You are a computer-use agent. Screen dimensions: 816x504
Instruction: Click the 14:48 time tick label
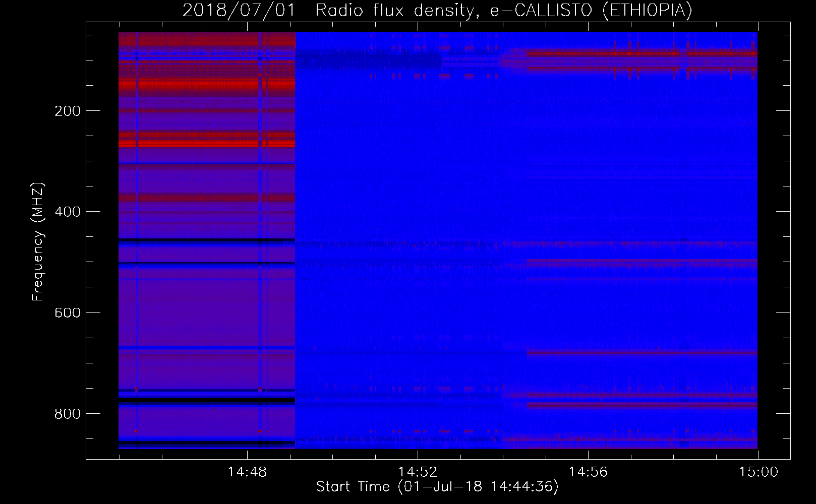point(247,472)
